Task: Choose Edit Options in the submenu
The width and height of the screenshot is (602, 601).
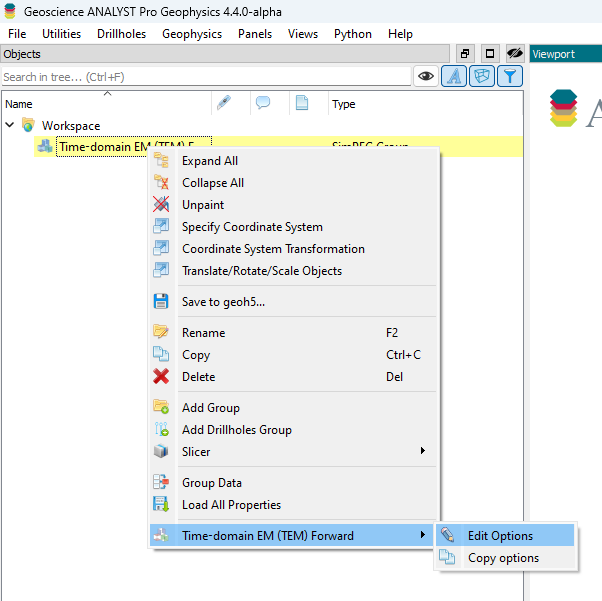Action: pos(505,535)
